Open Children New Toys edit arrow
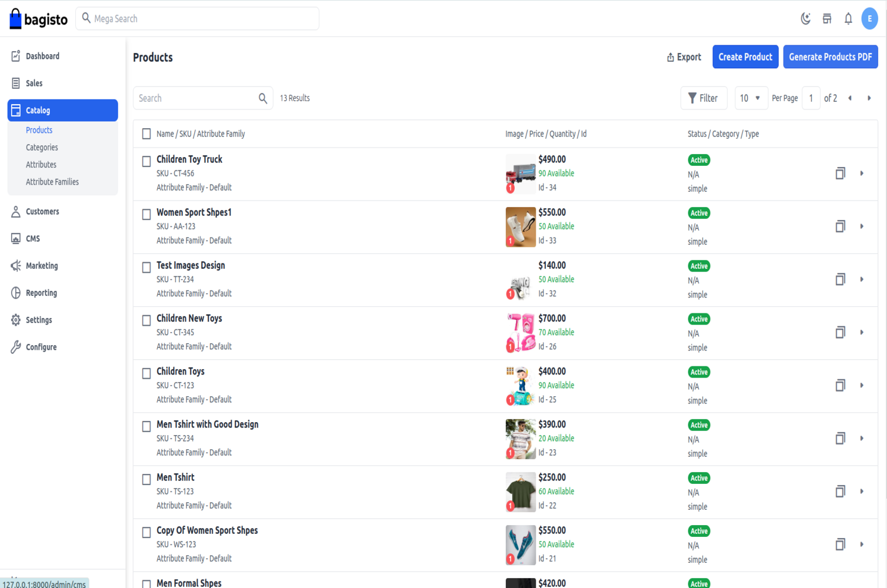This screenshot has height=588, width=887. [x=862, y=332]
